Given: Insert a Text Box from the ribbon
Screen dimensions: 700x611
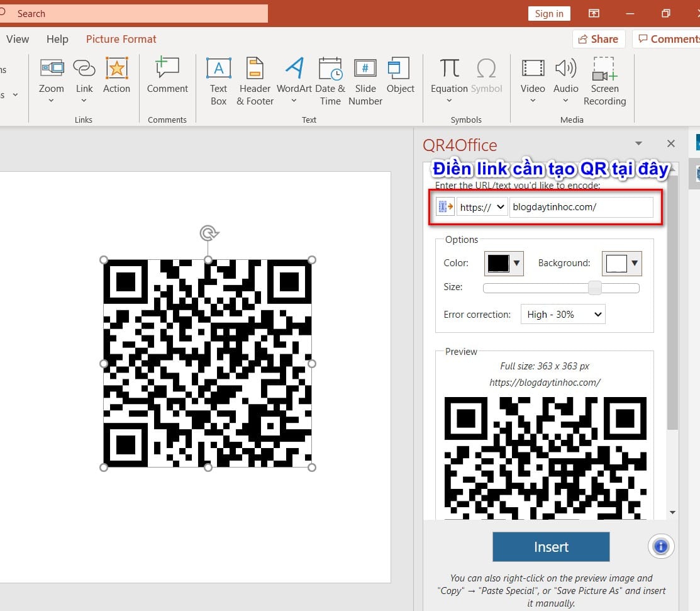Looking at the screenshot, I should (x=218, y=81).
